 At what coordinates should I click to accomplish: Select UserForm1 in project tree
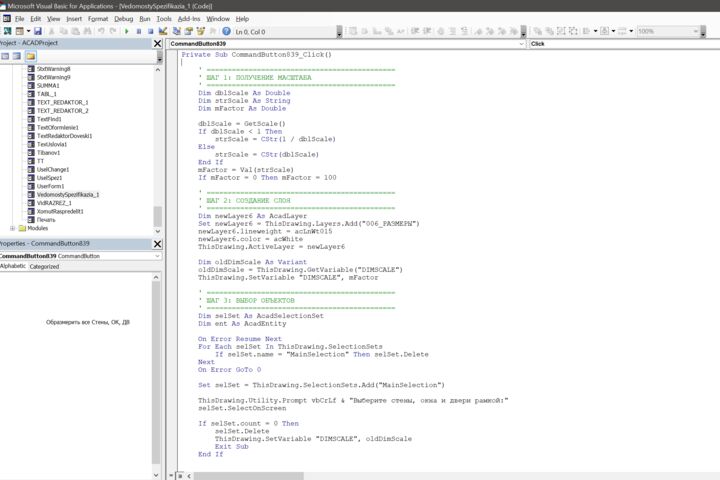51,186
